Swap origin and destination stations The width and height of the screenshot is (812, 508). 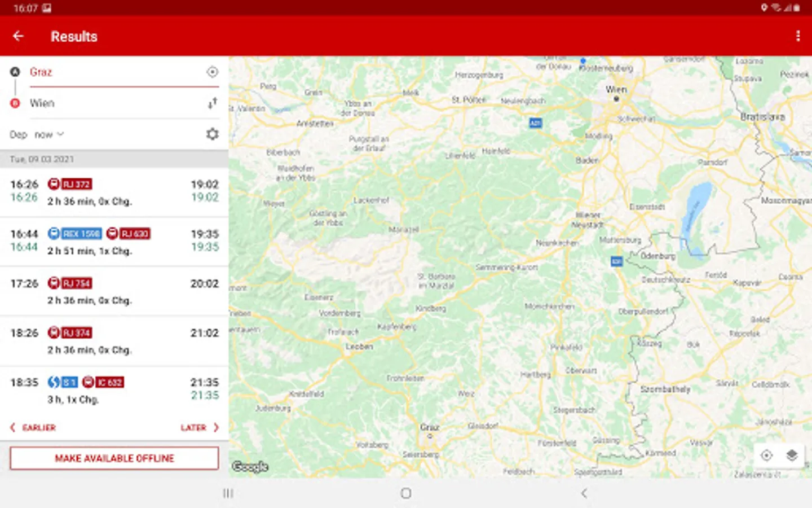click(212, 103)
